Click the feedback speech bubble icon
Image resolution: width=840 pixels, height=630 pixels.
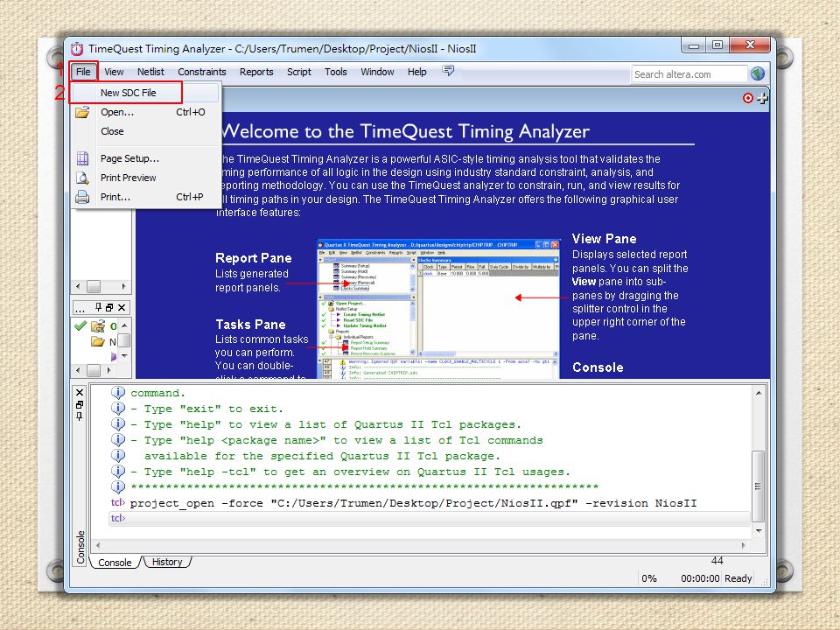448,71
